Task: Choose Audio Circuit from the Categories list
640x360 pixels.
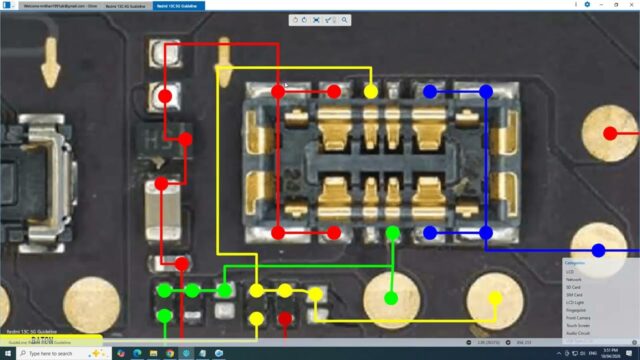Action: point(578,333)
